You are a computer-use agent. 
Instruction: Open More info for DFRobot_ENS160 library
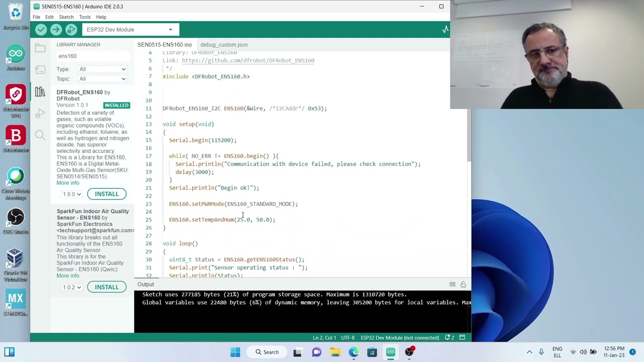[x=68, y=183]
